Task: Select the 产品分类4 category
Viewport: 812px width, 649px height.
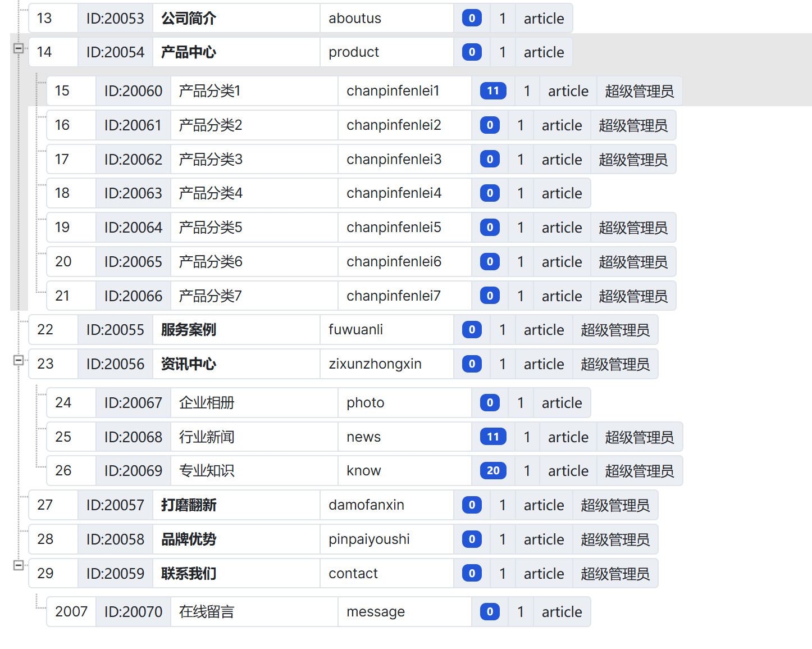Action: [211, 193]
